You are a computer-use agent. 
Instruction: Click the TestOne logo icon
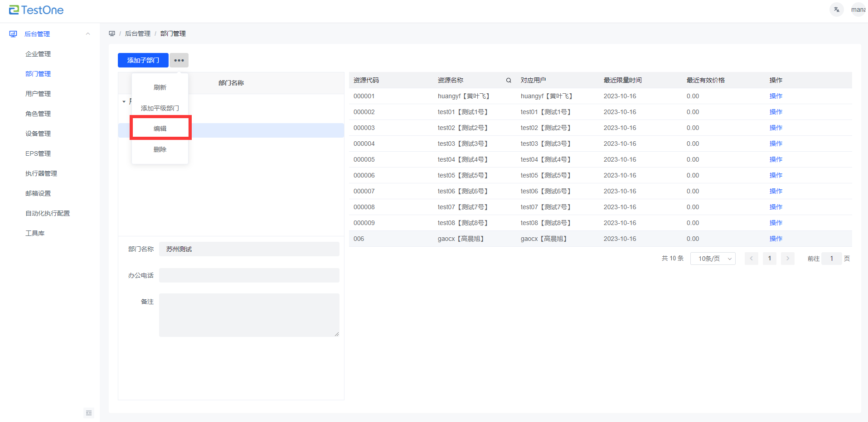(14, 10)
